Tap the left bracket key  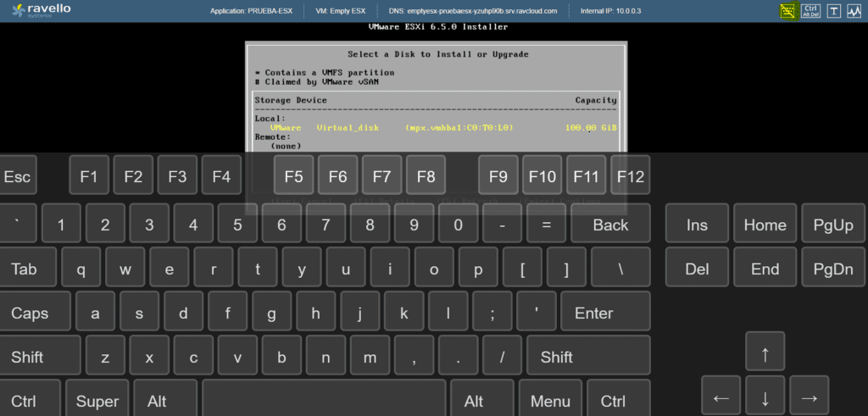[x=522, y=267]
